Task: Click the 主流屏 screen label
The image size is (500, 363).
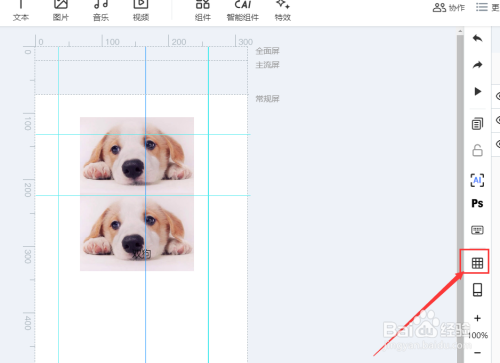Action: point(267,65)
